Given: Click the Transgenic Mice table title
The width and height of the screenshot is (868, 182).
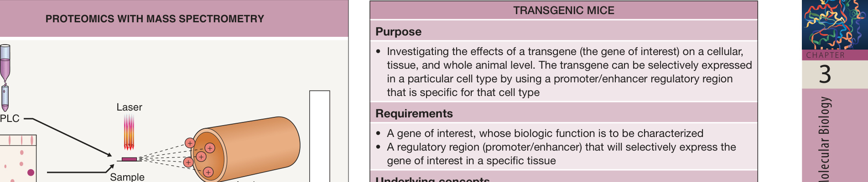Looking at the screenshot, I should 564,10.
